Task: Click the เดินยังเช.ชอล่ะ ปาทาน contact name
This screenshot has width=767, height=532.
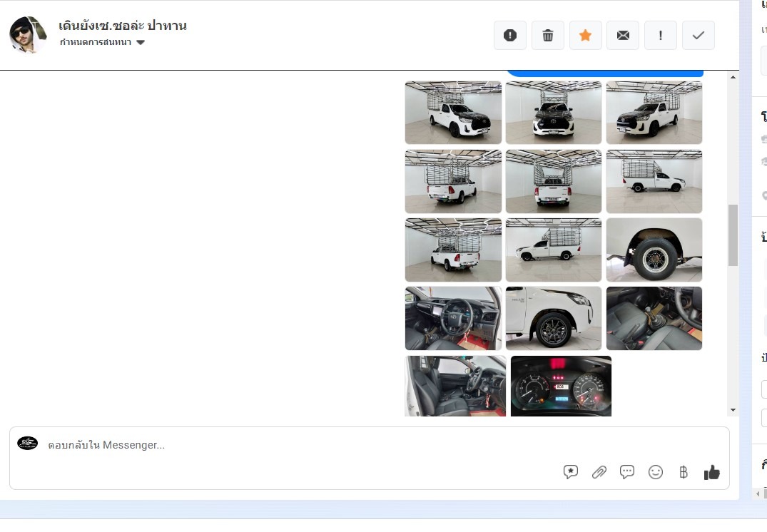Action: (x=123, y=26)
